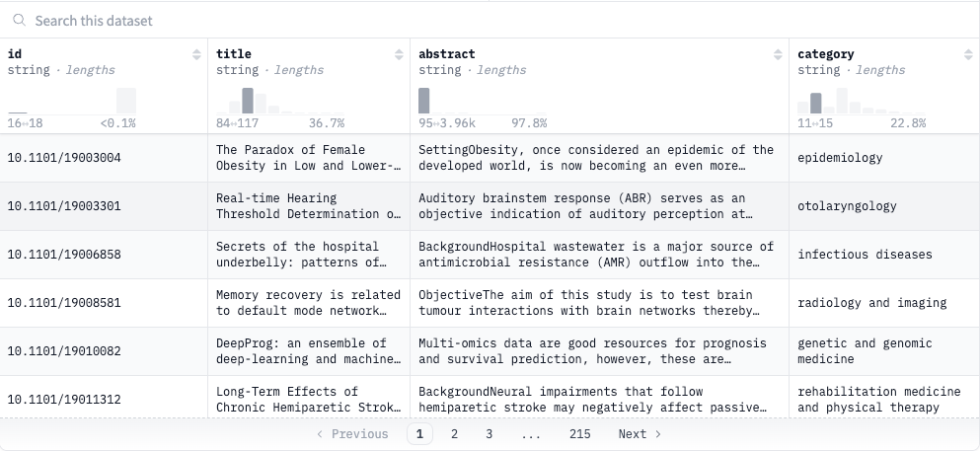Select current page 1 button
The height and width of the screenshot is (451, 980).
420,434
